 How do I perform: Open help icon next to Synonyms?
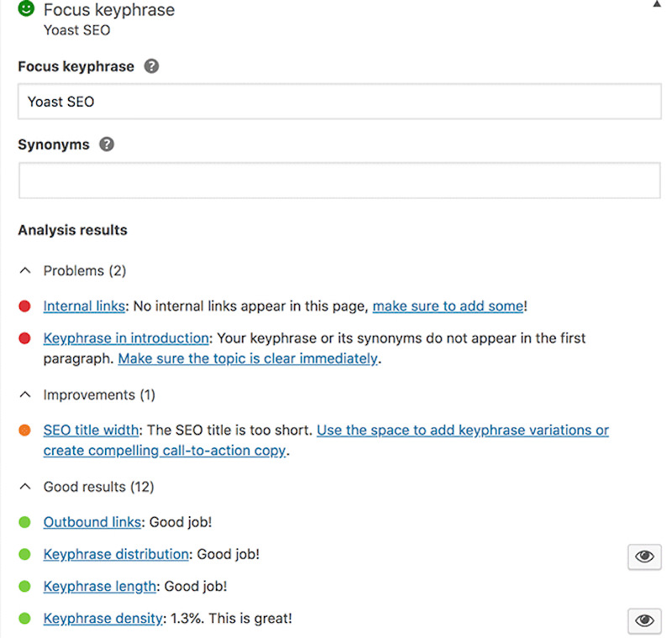(x=107, y=144)
